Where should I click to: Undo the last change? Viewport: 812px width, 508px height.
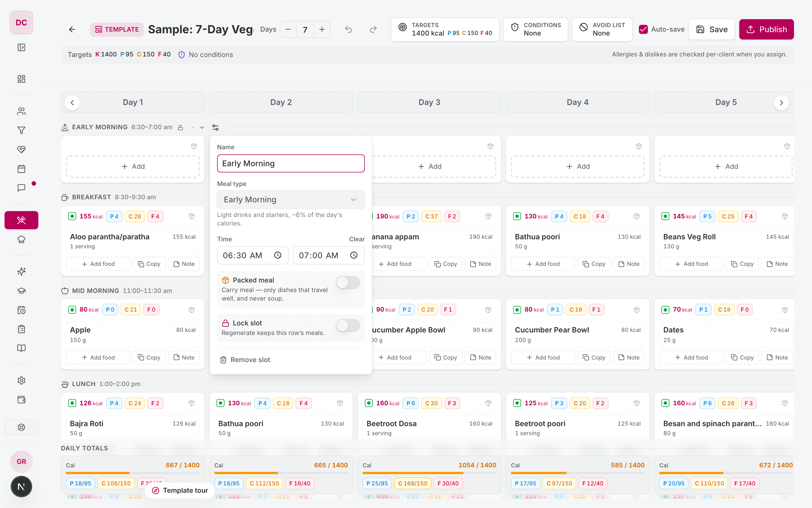click(x=348, y=30)
